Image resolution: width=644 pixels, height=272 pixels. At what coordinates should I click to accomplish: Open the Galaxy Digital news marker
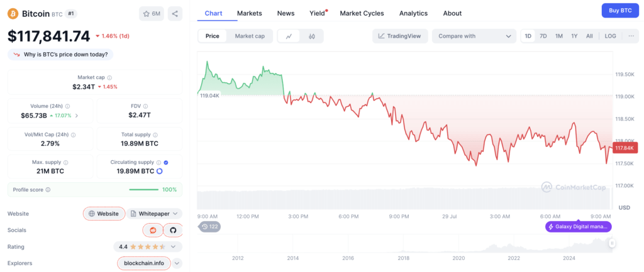pos(579,227)
